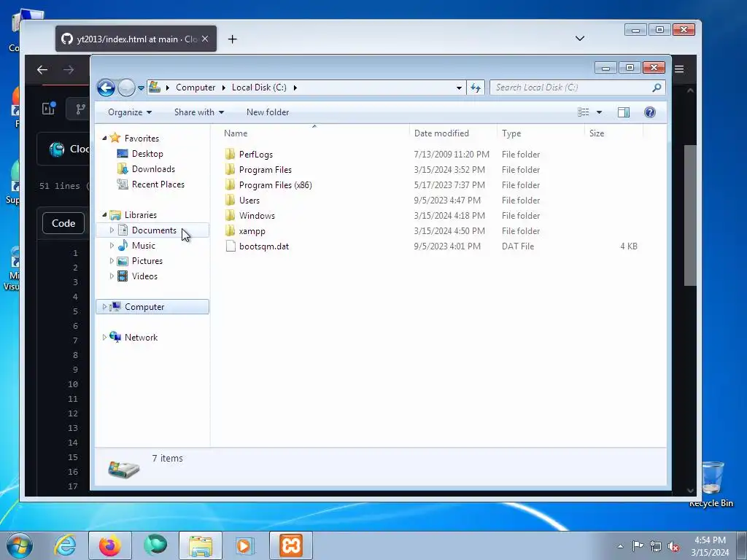
Task: Select Network in the navigation pane
Action: tap(141, 337)
